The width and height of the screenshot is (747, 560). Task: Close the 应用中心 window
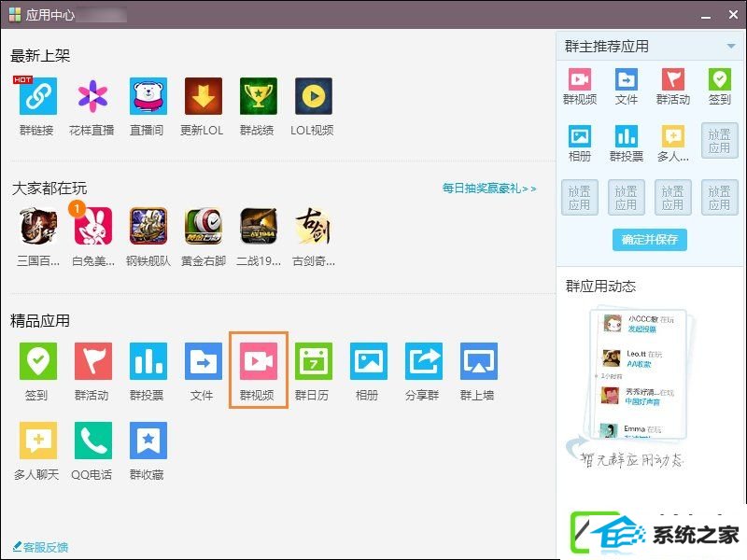click(734, 15)
